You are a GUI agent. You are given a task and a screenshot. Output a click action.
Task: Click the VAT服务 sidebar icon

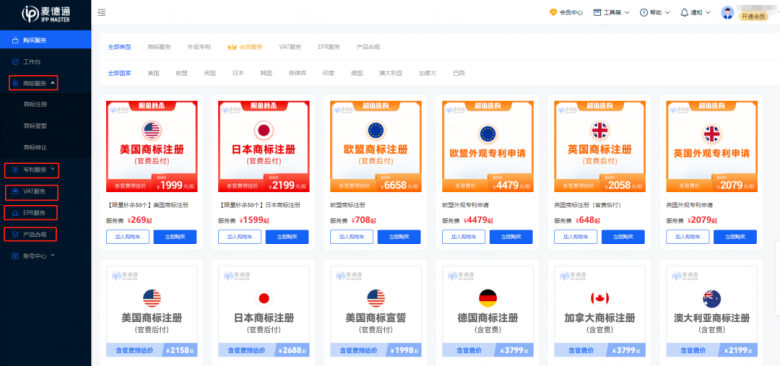[x=15, y=191]
